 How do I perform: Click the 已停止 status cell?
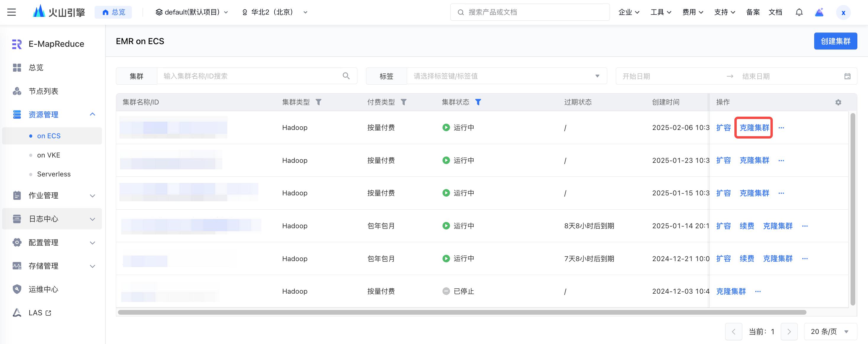(458, 291)
